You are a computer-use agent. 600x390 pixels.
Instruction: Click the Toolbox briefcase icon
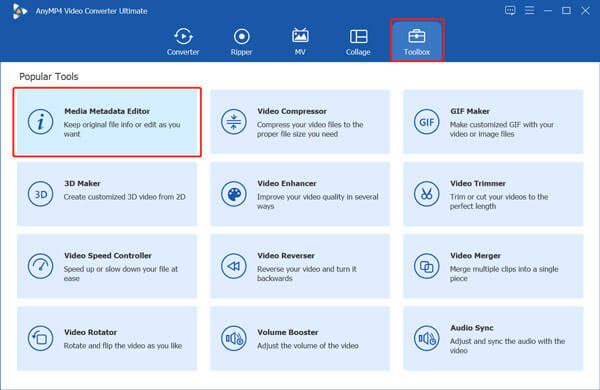coord(417,36)
